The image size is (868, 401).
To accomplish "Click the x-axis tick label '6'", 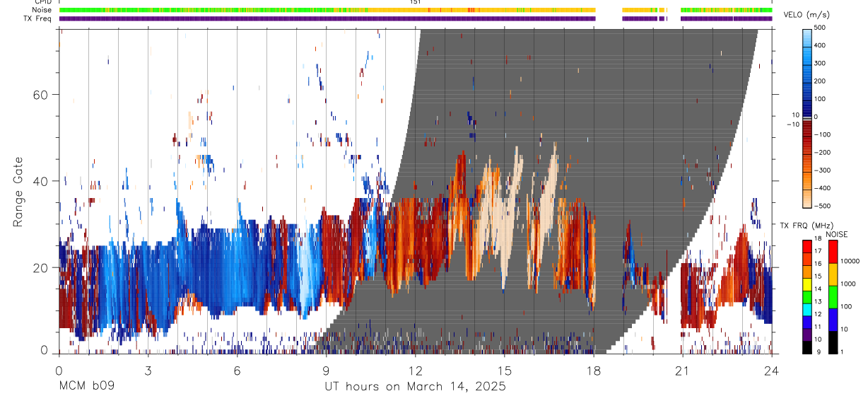I will pos(237,371).
